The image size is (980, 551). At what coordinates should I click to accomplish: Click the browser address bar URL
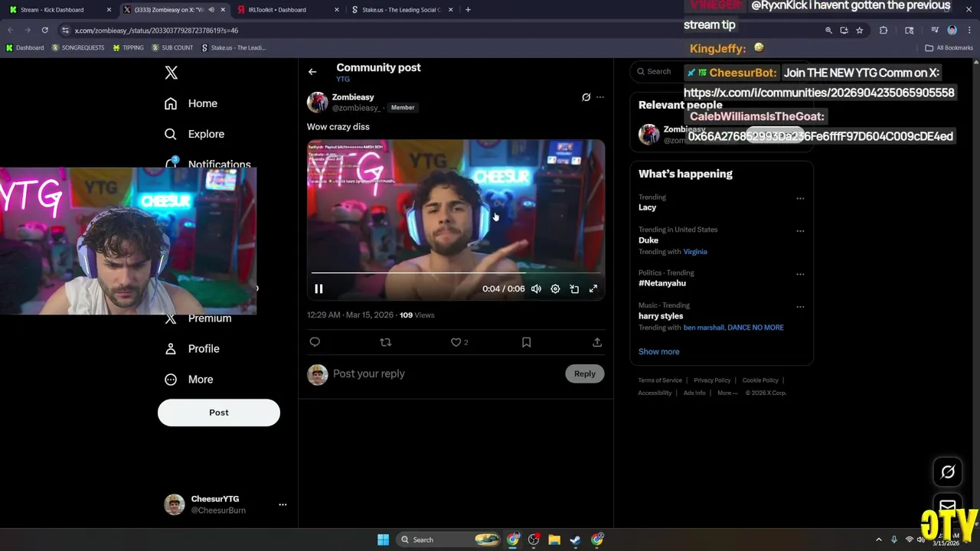coord(156,31)
